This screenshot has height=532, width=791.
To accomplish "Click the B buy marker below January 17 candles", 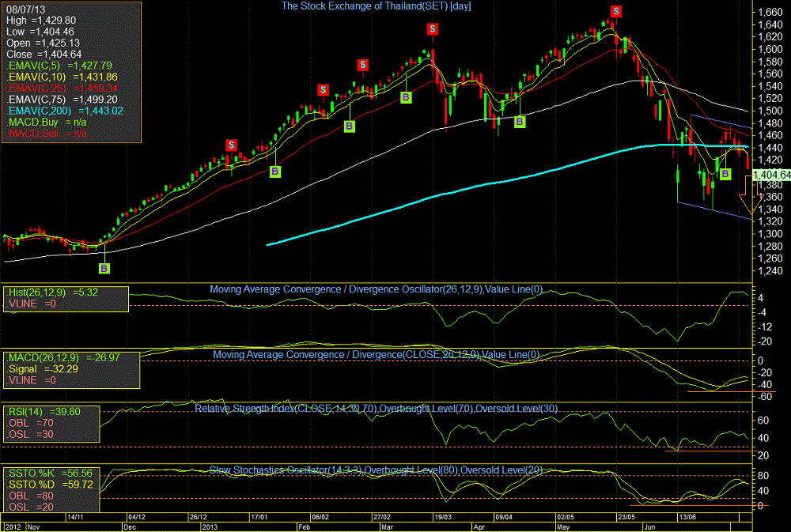I will (x=275, y=172).
